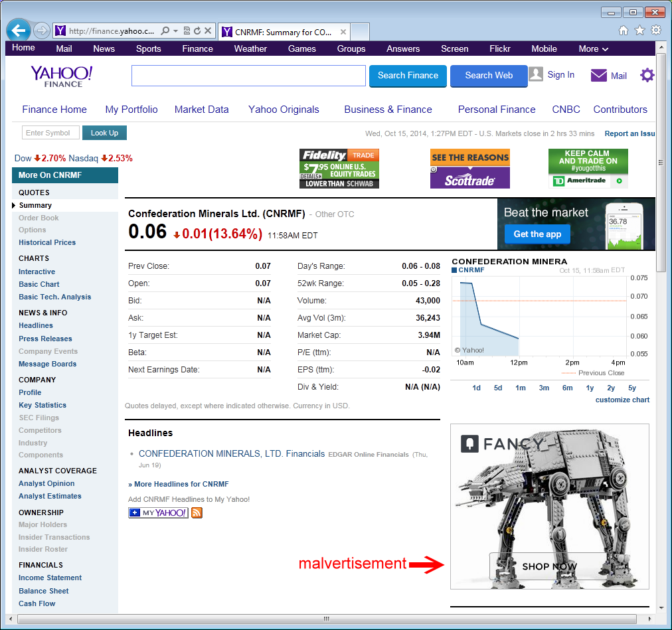Switch chart range to 5y
Image resolution: width=672 pixels, height=630 pixels.
pos(632,388)
